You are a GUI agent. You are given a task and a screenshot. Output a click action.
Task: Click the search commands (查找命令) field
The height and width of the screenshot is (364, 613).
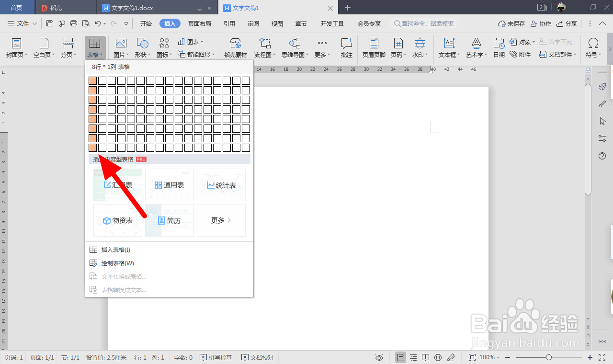pos(424,23)
